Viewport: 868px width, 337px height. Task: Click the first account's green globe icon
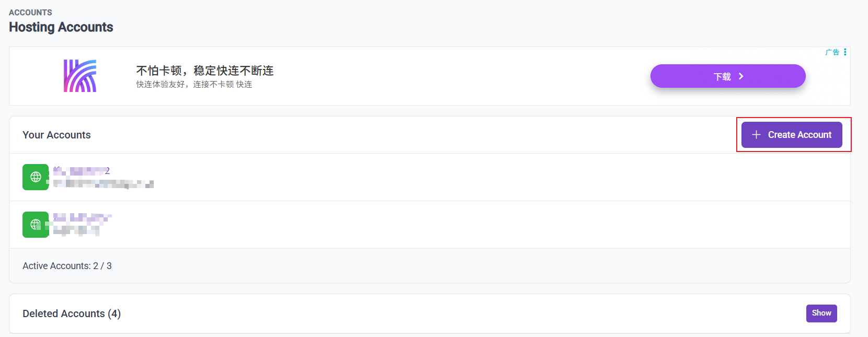36,177
